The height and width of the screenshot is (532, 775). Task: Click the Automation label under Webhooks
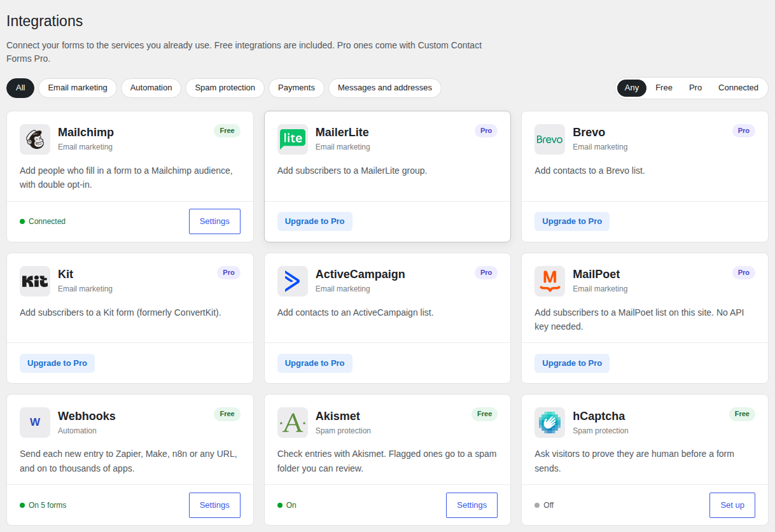(x=77, y=431)
